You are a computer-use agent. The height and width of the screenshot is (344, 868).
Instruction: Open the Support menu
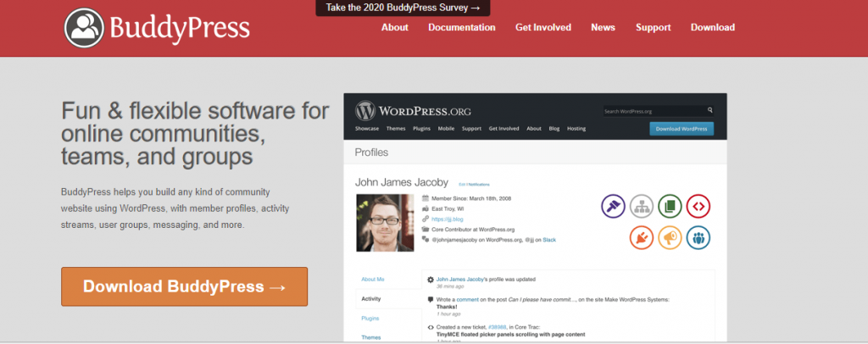(x=654, y=27)
